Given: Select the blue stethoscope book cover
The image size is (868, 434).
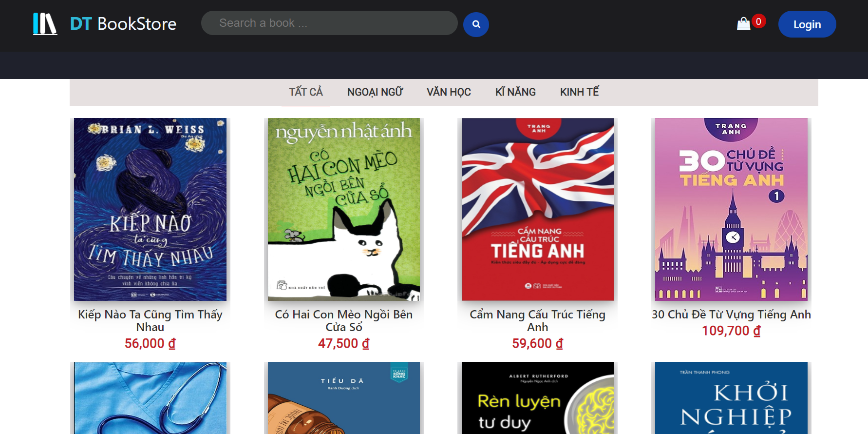Looking at the screenshot, I should [x=150, y=398].
